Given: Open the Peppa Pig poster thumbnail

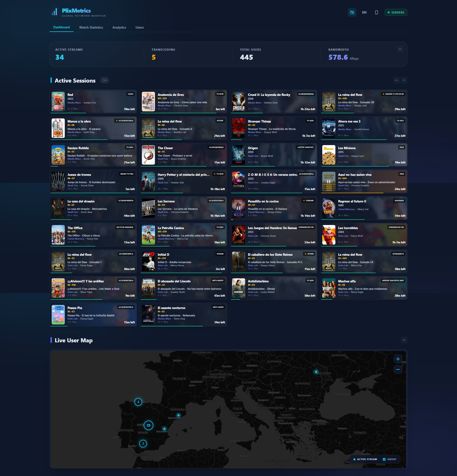Looking at the screenshot, I should (58, 315).
